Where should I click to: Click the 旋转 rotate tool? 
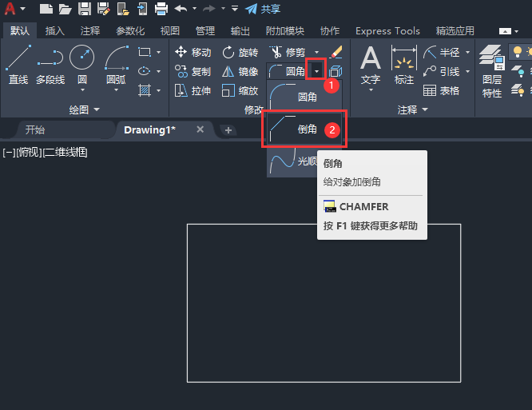(240, 52)
